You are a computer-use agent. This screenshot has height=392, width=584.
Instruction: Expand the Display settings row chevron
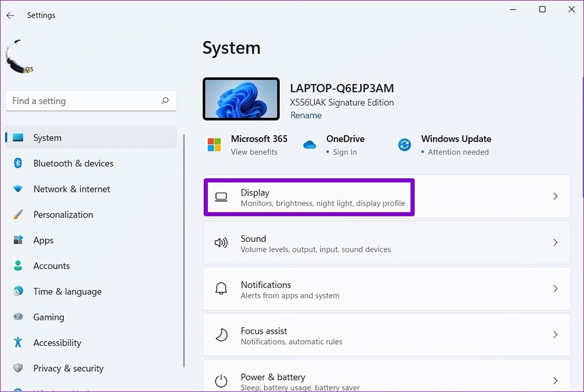555,196
